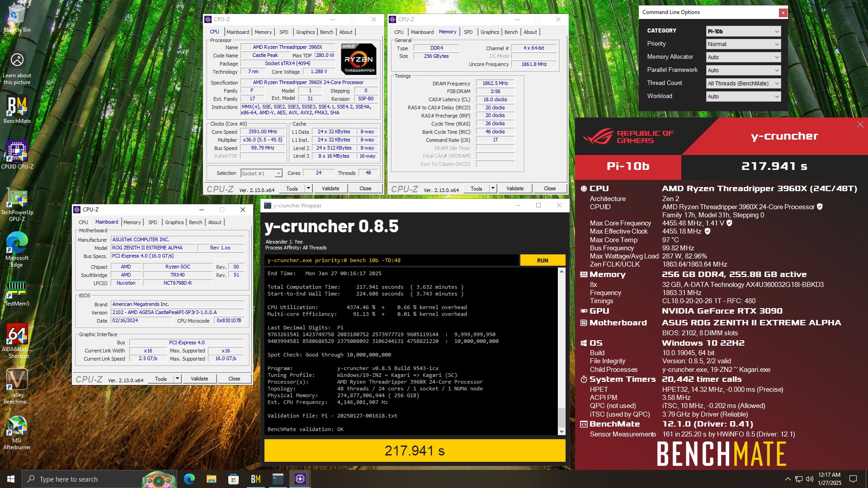Click the 217.941 s yellow result bar
This screenshot has height=488, width=868.
[415, 450]
